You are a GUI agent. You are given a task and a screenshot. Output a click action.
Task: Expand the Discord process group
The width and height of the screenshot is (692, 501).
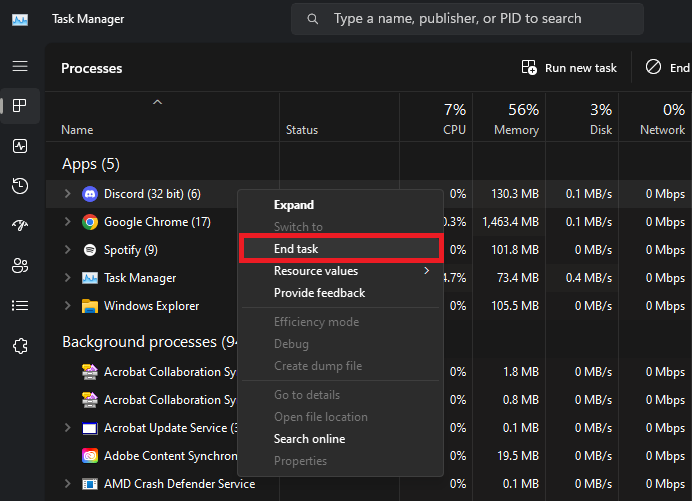click(x=68, y=194)
